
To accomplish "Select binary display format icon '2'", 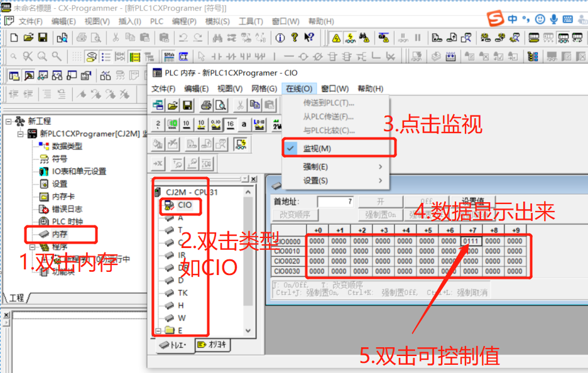I will click(x=158, y=124).
